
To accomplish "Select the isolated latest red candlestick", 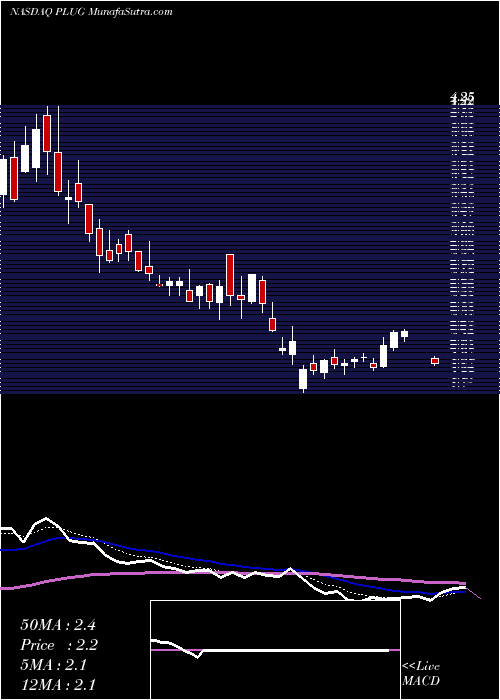I will click(435, 361).
